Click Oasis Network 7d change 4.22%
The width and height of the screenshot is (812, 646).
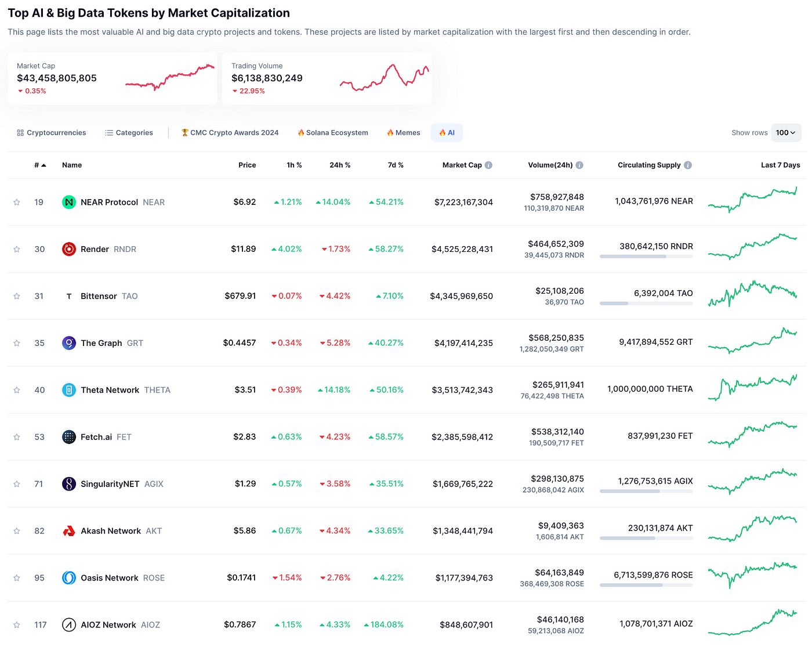coord(388,578)
